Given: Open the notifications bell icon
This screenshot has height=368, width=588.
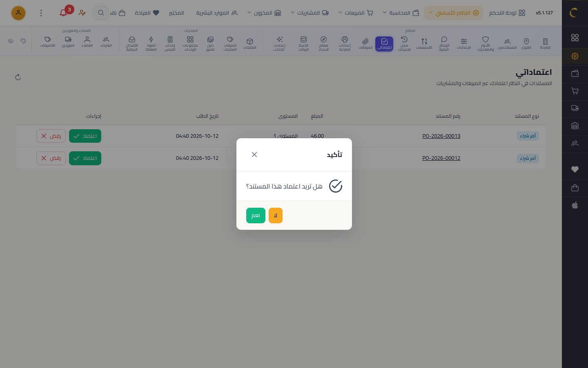Looking at the screenshot, I should tap(63, 13).
